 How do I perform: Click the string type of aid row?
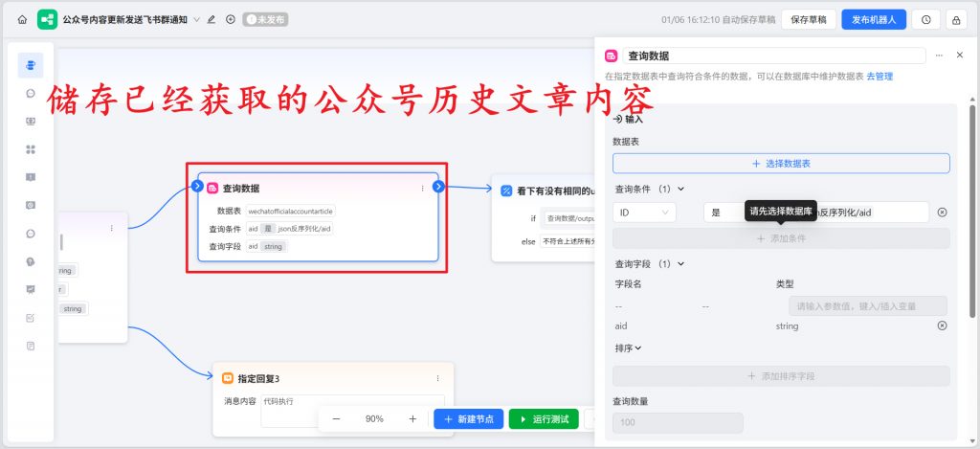click(x=787, y=326)
